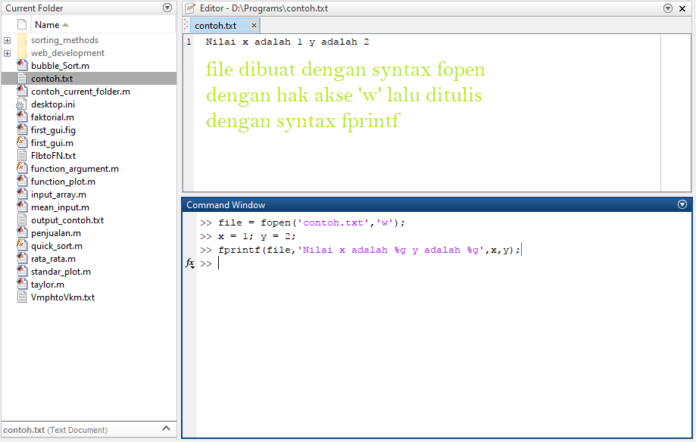Open the Current Folder panel actions dropdown
The image size is (696, 442).
167,7
